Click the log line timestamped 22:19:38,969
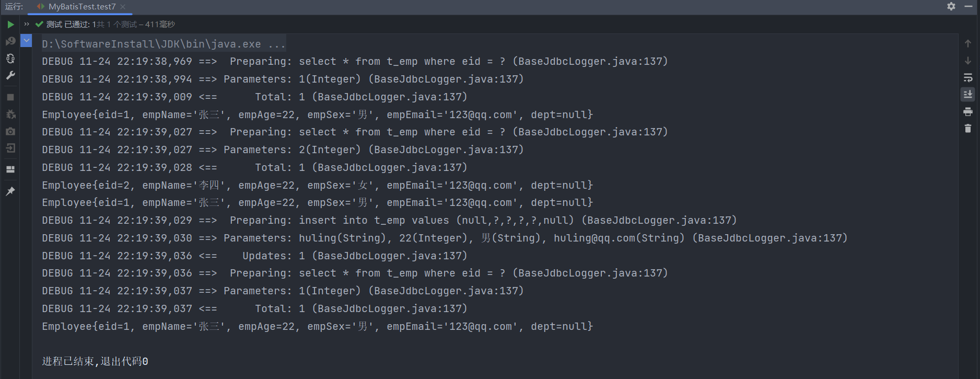 click(x=355, y=62)
